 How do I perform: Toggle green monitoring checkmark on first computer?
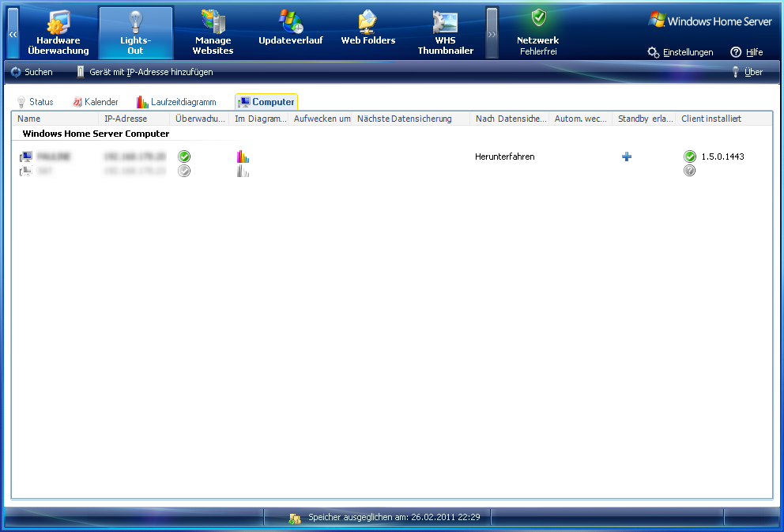pyautogui.click(x=184, y=157)
